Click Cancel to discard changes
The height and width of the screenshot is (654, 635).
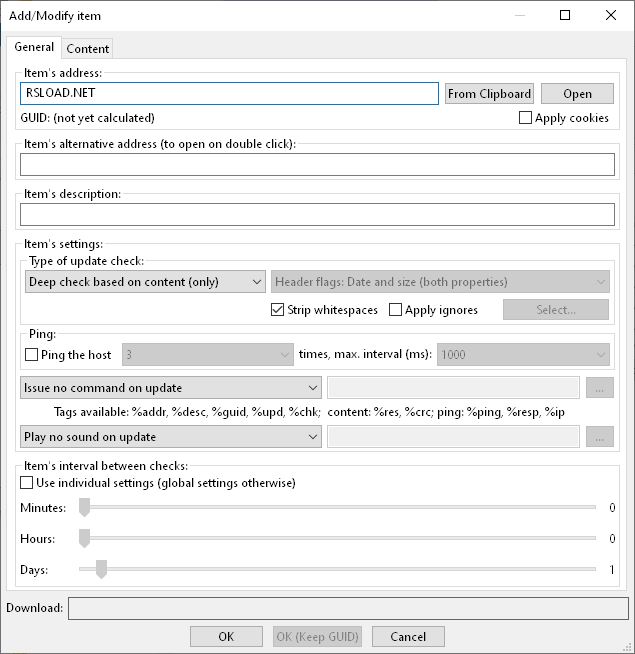tap(408, 636)
